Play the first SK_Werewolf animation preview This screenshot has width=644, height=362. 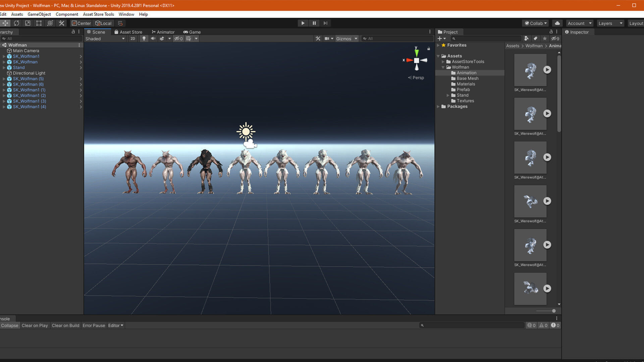coord(547,70)
